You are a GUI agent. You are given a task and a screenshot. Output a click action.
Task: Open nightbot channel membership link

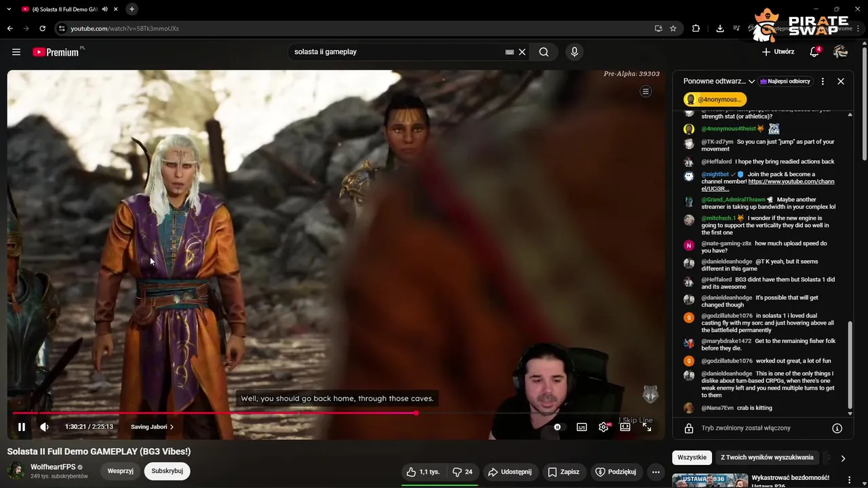point(768,185)
